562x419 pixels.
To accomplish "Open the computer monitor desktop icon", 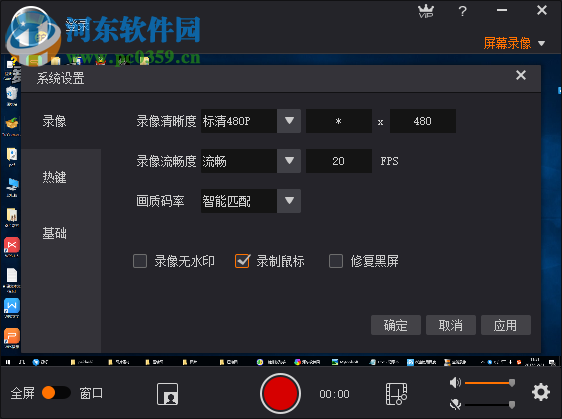I will [x=12, y=185].
